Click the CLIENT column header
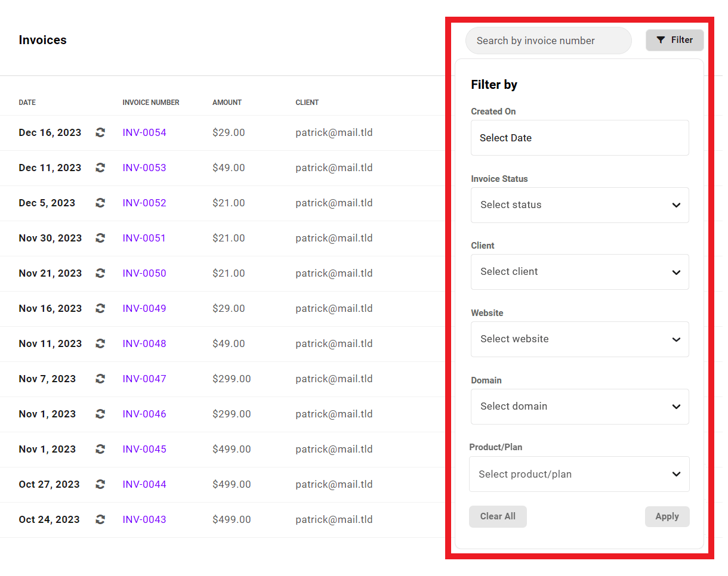This screenshot has height=576, width=728. 307,103
